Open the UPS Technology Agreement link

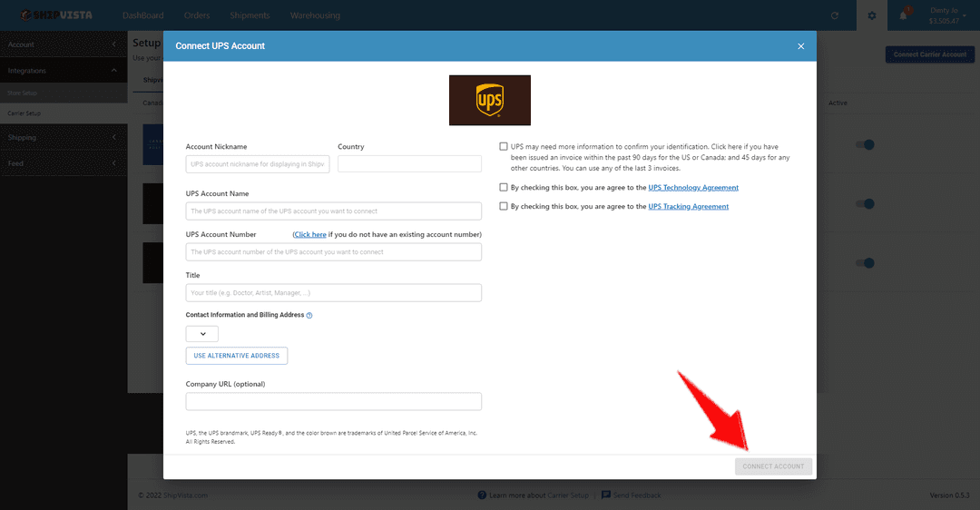click(693, 188)
